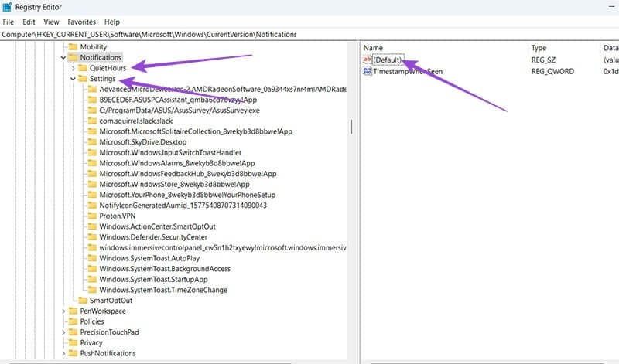This screenshot has width=619, height=364.
Task: Open the Favorites menu
Action: point(81,22)
